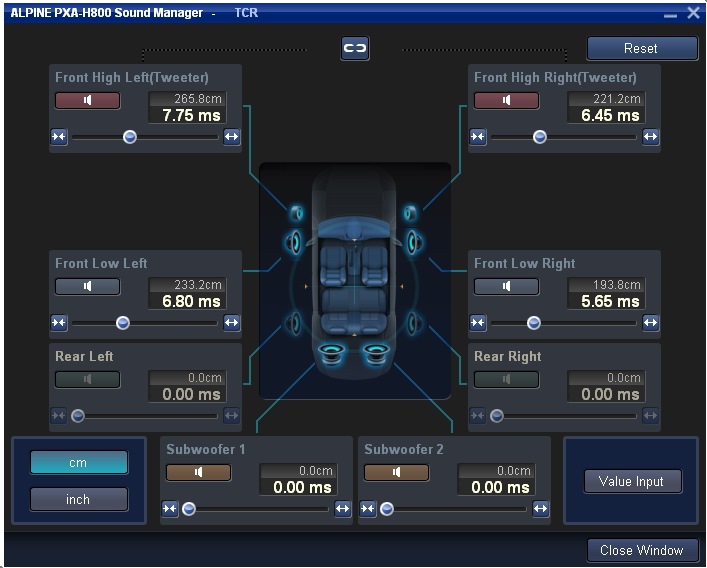Image resolution: width=707 pixels, height=568 pixels.
Task: Click the Front Low Right slider handle
Action: [x=534, y=323]
